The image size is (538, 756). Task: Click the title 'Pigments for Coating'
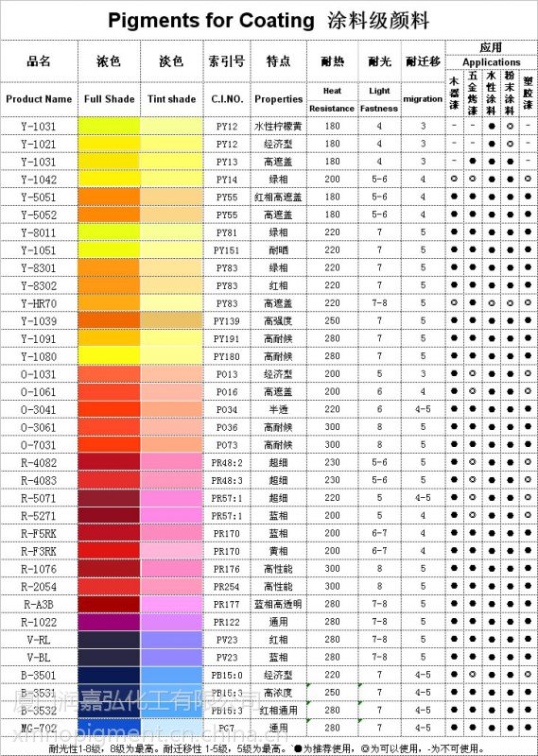(x=211, y=21)
